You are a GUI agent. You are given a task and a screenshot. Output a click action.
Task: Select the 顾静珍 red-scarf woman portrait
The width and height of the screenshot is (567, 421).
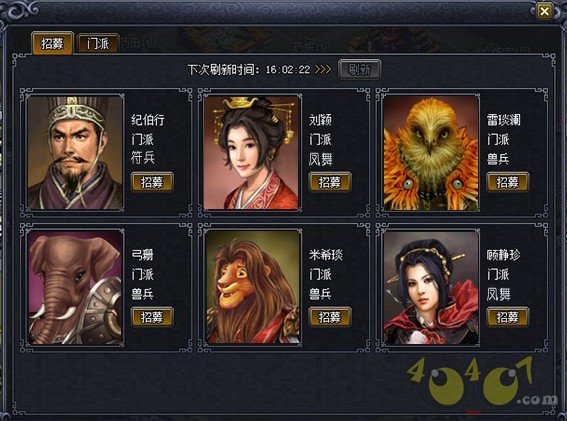pyautogui.click(x=431, y=287)
